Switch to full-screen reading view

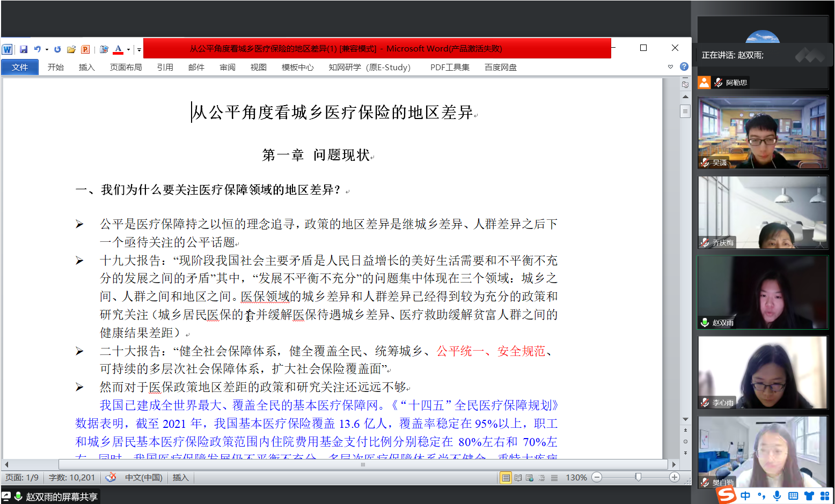[518, 478]
